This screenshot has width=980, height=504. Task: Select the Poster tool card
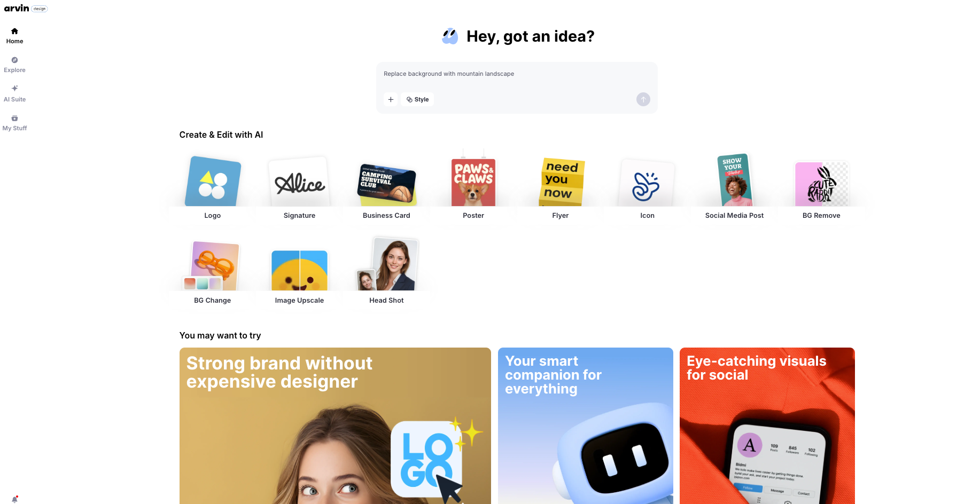[x=473, y=187]
